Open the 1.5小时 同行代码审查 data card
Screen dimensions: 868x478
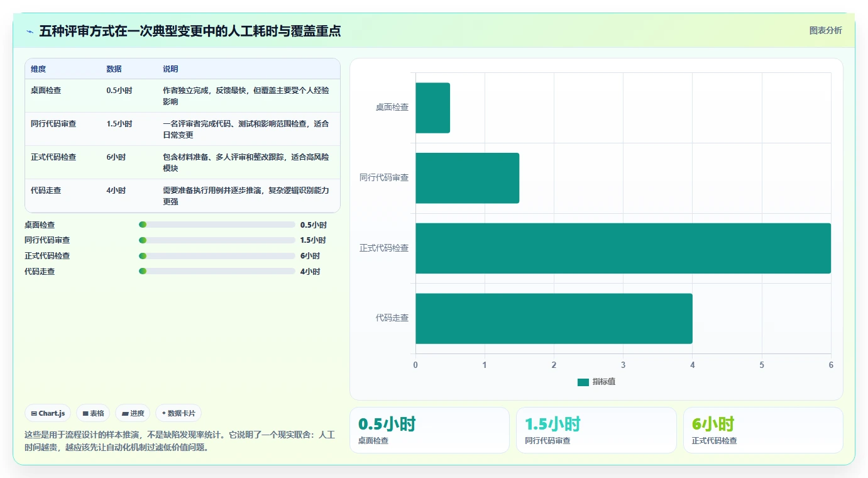point(596,430)
